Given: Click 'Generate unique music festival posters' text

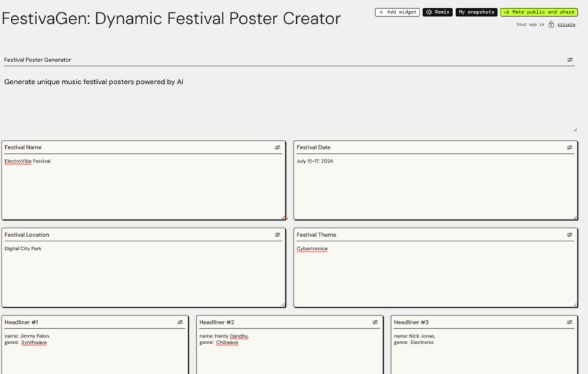Looking at the screenshot, I should click(x=94, y=82).
